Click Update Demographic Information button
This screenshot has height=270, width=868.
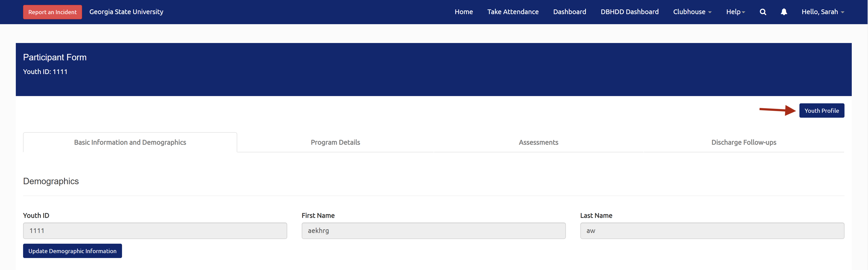click(72, 251)
